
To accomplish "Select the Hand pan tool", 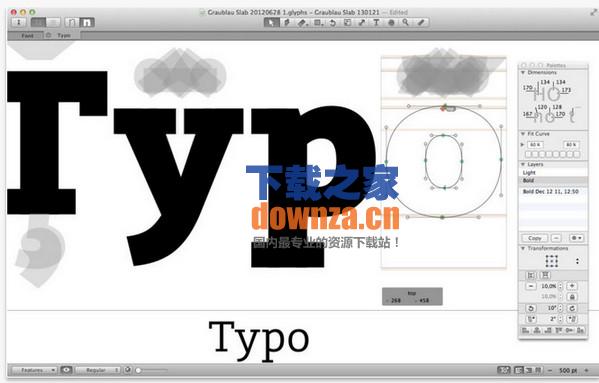I will [x=391, y=23].
